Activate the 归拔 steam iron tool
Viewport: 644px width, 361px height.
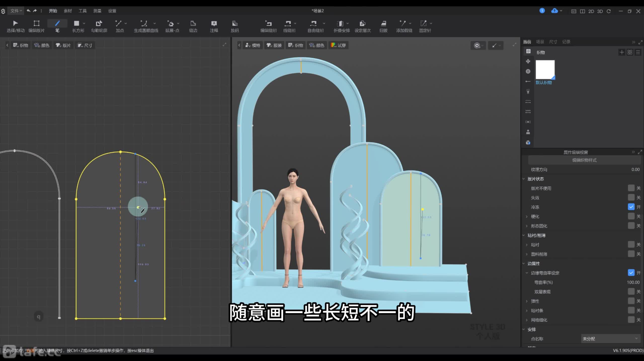[383, 26]
